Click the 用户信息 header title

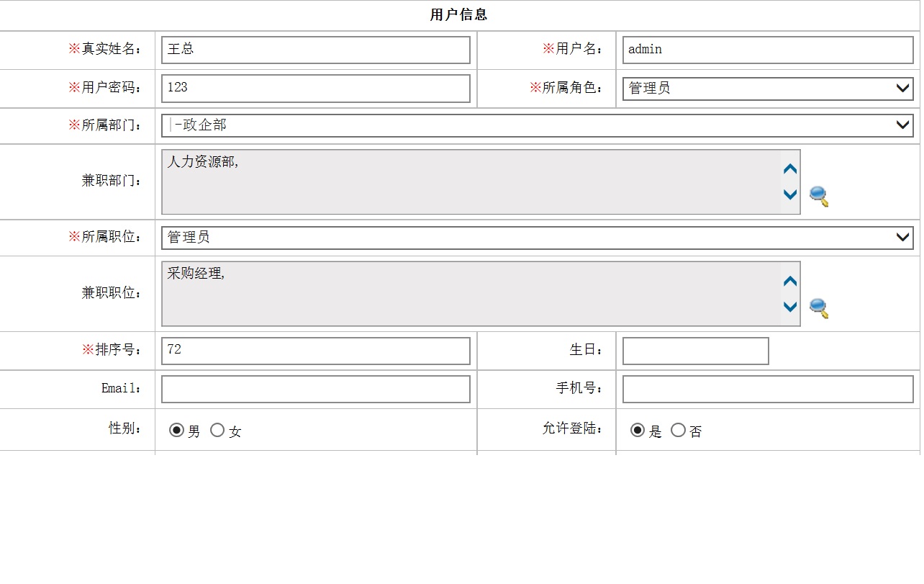459,15
